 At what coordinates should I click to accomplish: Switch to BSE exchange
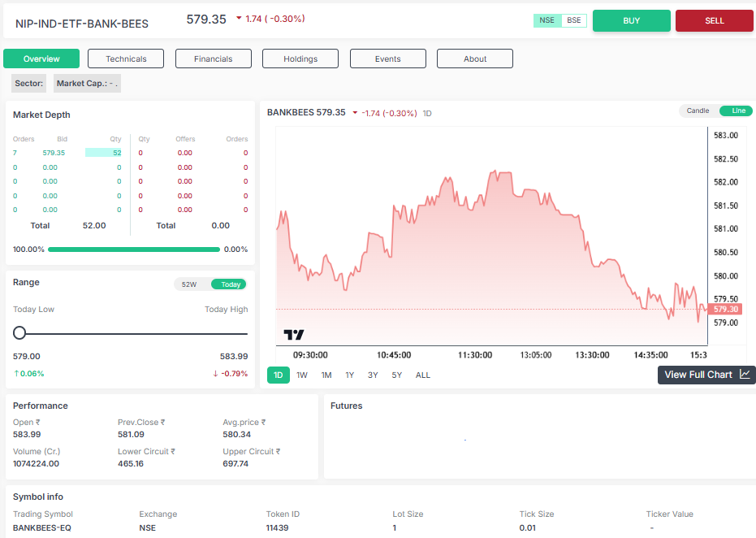click(574, 20)
